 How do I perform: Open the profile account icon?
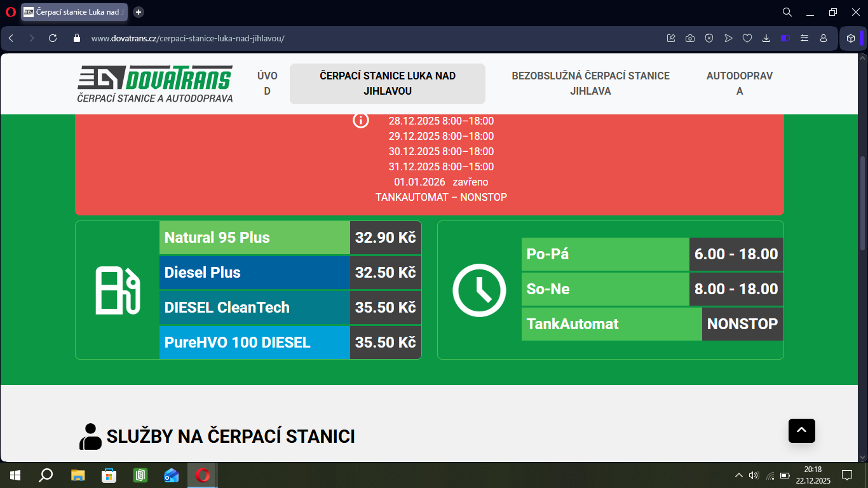pos(824,38)
